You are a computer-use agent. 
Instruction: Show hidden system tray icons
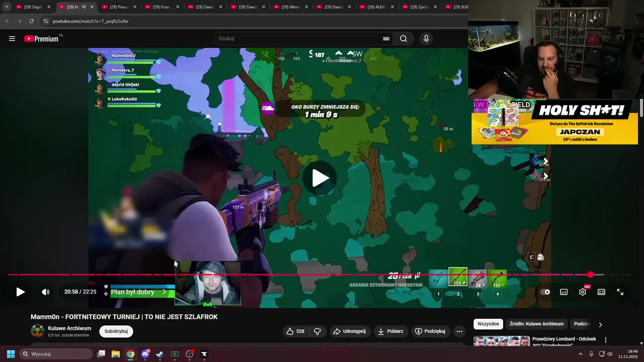tap(580, 354)
